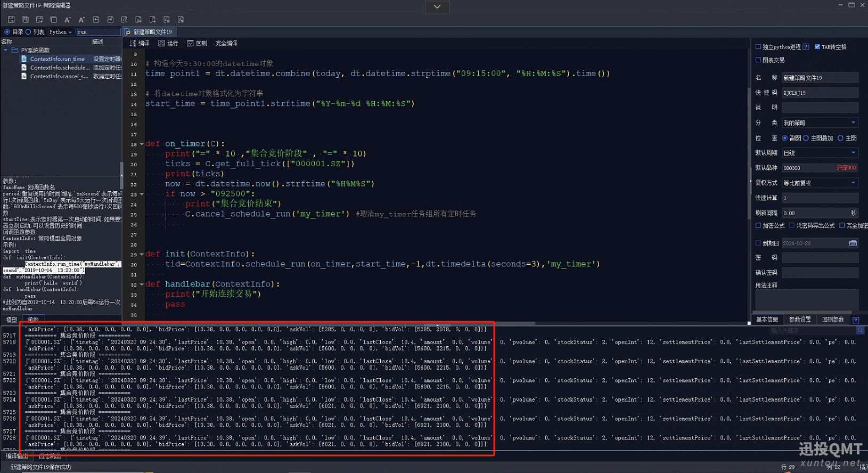Viewport: 868px width, 473px height.
Task: Select the 主图 position radio button
Action: point(840,138)
